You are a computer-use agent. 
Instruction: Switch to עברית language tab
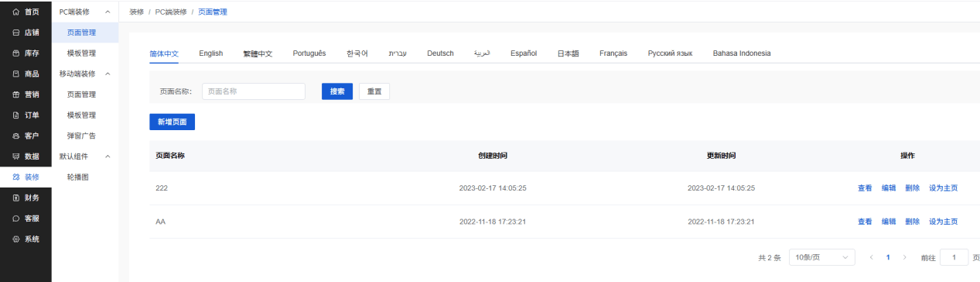pos(398,53)
